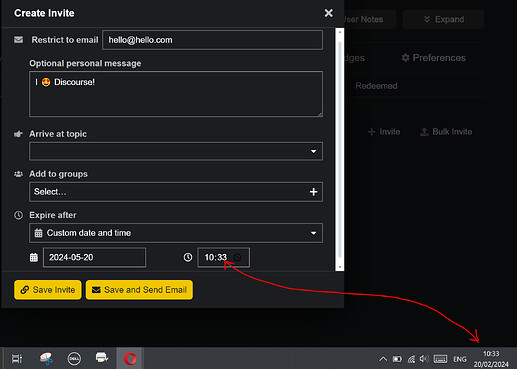Open the Add to groups selector
This screenshot has width=517, height=369.
[176, 192]
